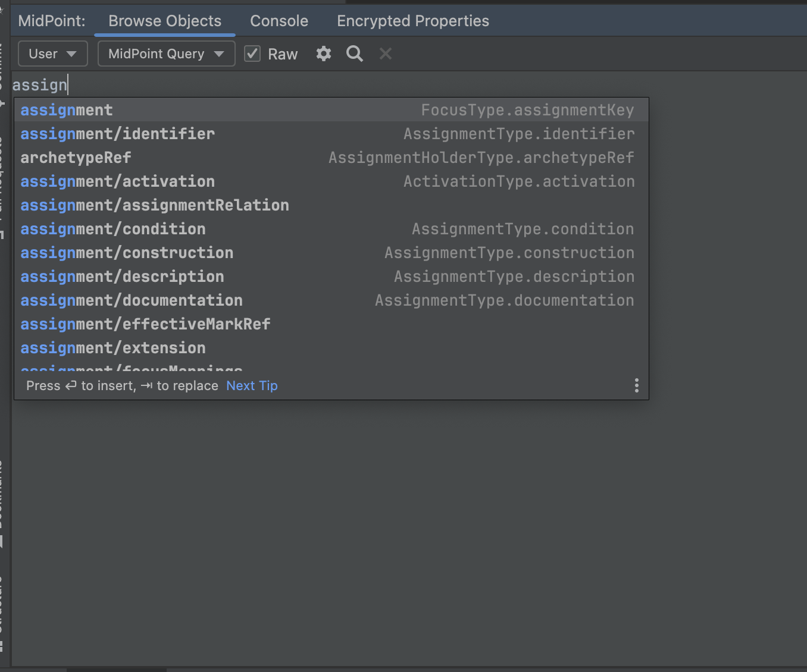The image size is (807, 672).
Task: Pick assignment/activation from the suggestion list
Action: coord(118,181)
